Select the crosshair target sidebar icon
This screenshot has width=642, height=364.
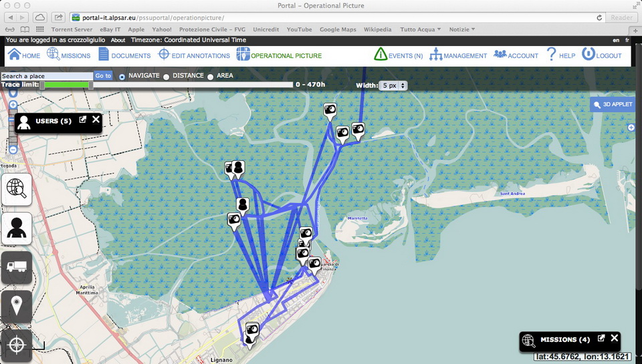coord(17,345)
